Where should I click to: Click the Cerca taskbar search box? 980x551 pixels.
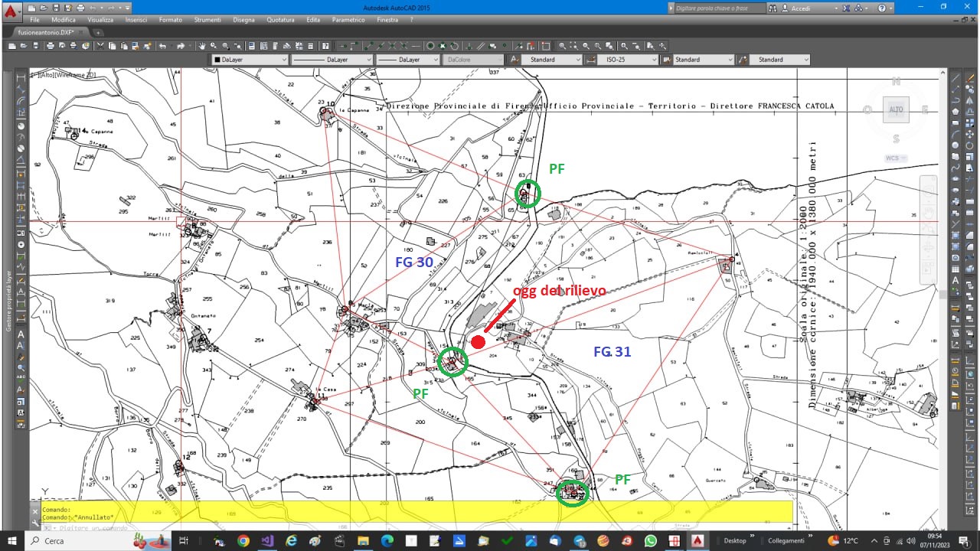tap(98, 541)
